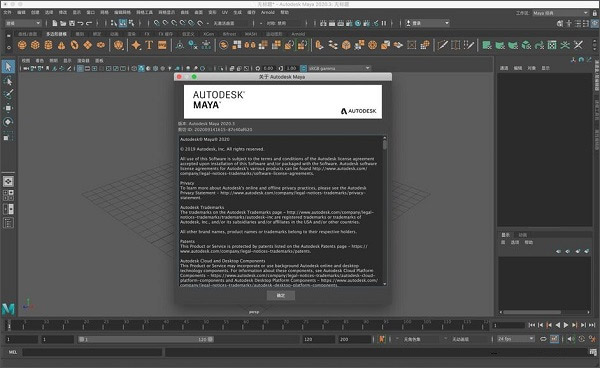Click the Save Scene disk icon

(72, 23)
